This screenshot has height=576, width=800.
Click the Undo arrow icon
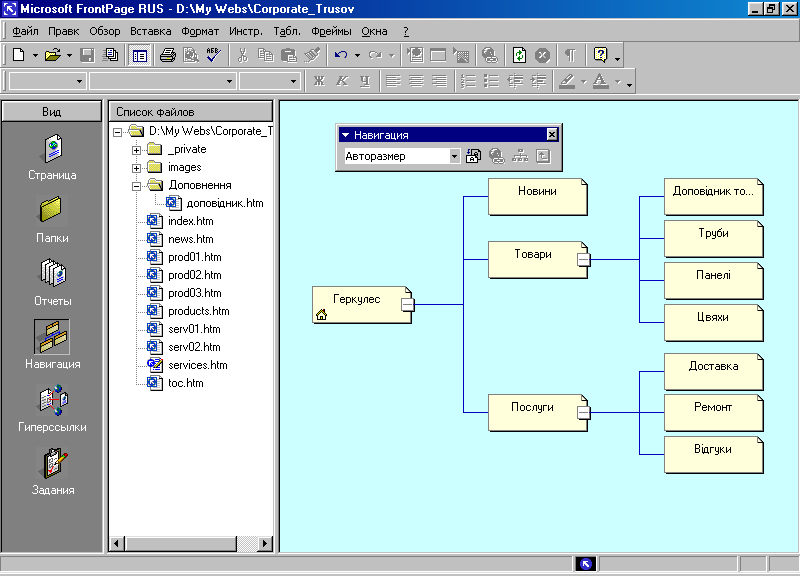point(341,55)
